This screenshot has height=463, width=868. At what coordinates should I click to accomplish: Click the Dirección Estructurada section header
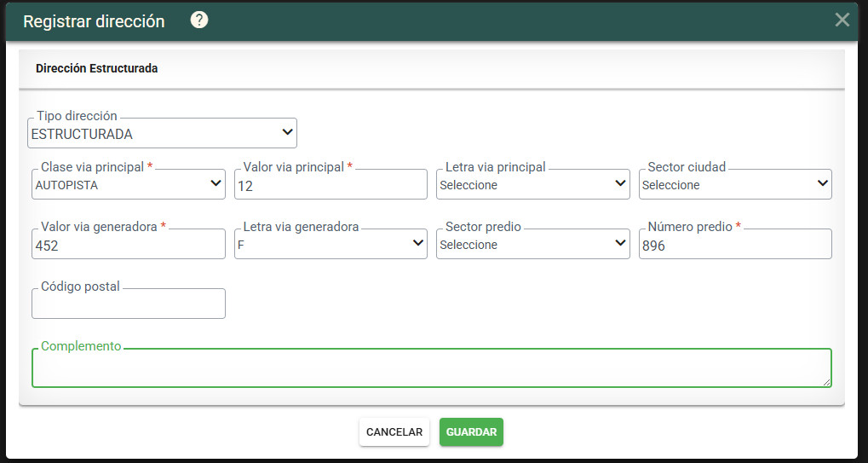pos(97,69)
